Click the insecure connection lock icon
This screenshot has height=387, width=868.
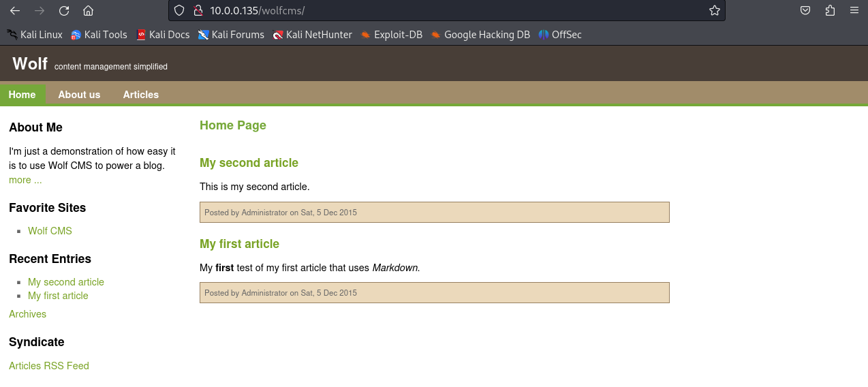coord(198,10)
